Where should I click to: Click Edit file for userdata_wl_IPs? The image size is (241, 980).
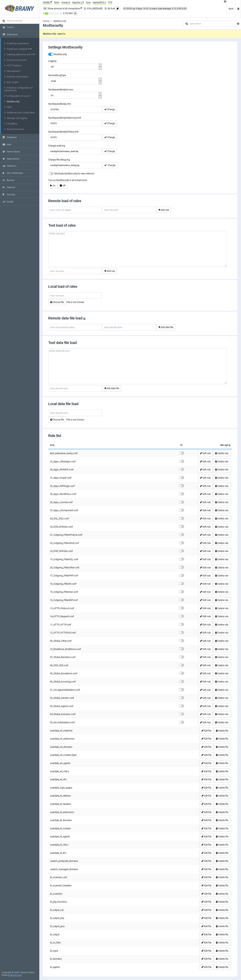pos(206,780)
